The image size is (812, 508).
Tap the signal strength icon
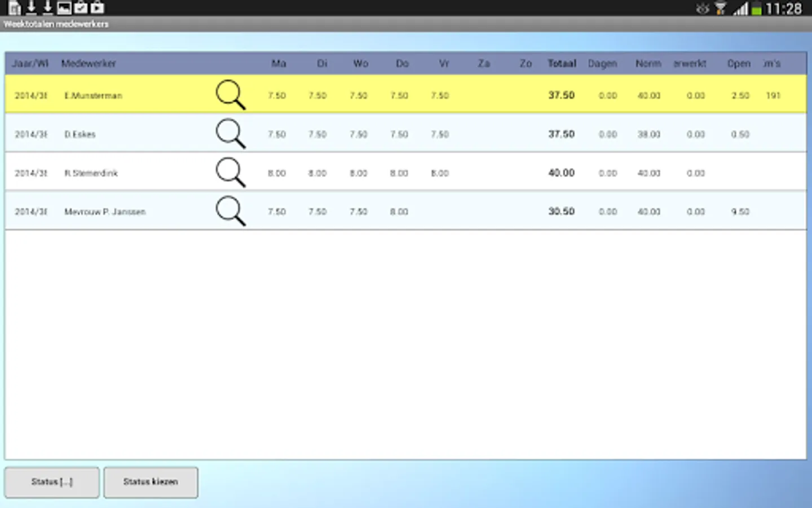740,8
